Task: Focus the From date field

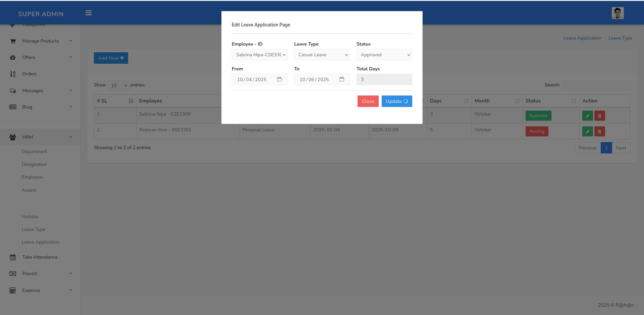Action: [260, 79]
